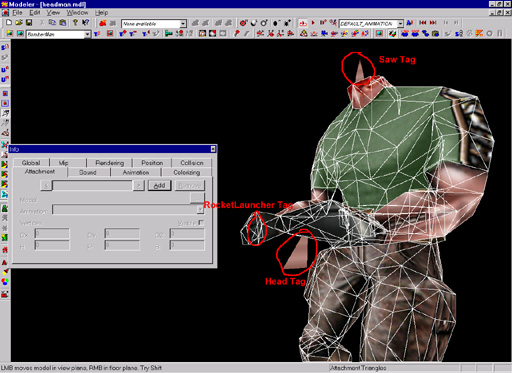This screenshot has width=512, height=373.
Task: Click the blue 'S' with figure icon, second toolbar row
Action: tap(459, 34)
